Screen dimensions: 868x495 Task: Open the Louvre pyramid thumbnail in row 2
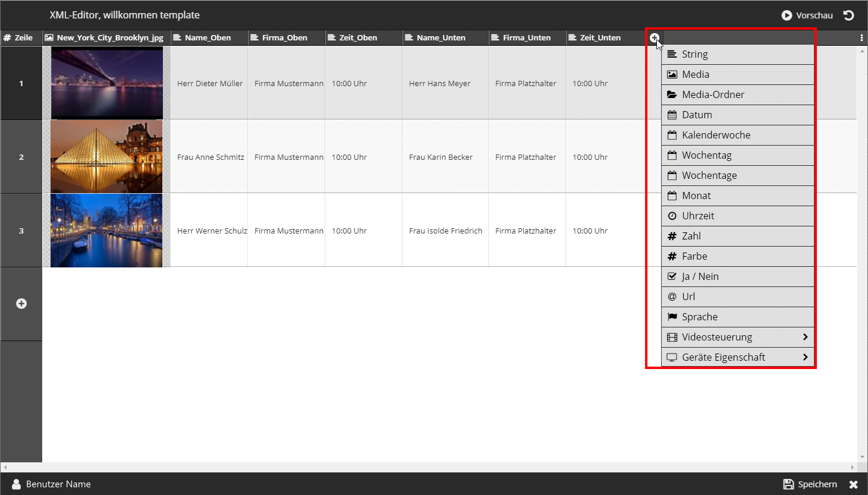106,157
